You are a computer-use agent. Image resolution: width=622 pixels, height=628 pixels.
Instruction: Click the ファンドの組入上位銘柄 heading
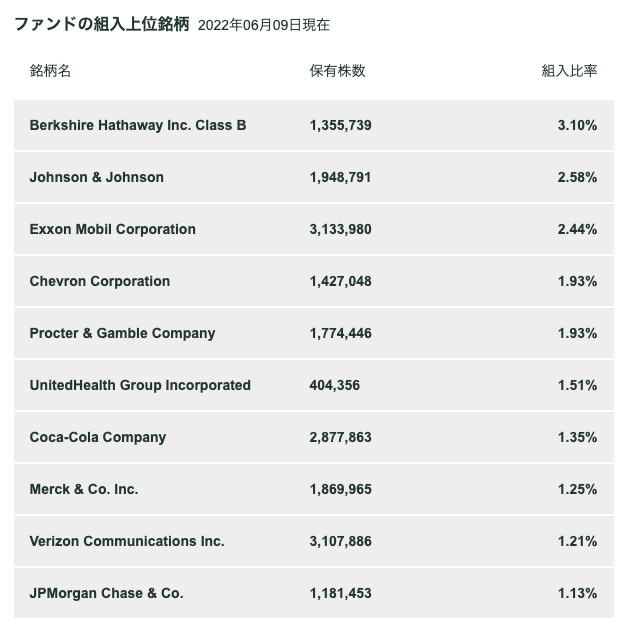click(x=102, y=24)
